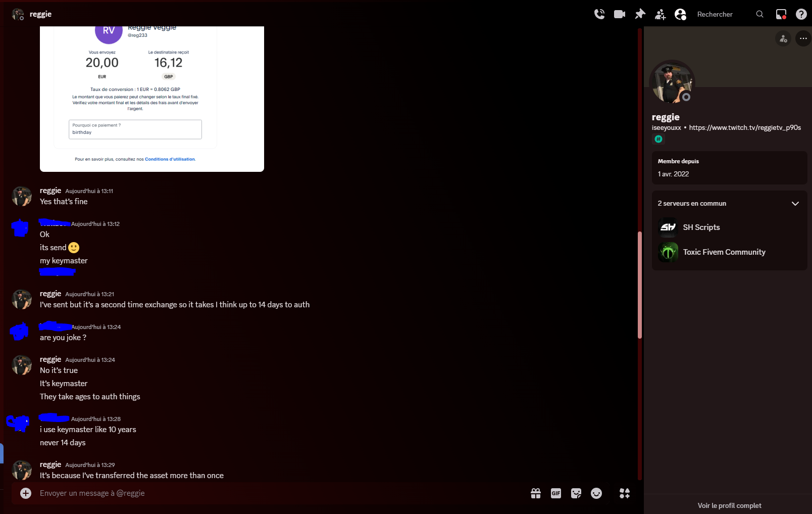
Task: Open the emoji picker
Action: click(x=596, y=493)
